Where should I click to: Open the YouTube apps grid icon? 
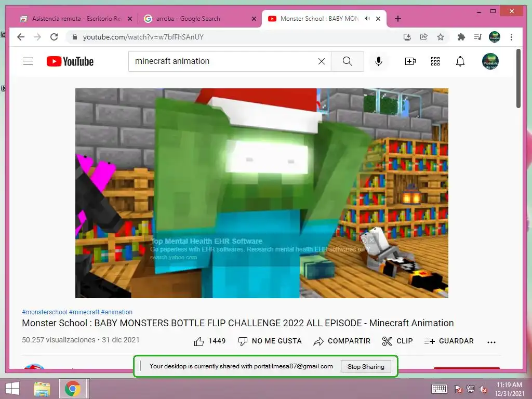point(435,61)
